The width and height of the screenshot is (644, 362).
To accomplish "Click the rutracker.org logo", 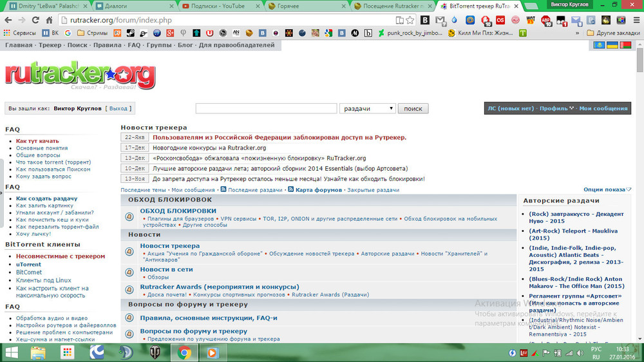I will point(80,75).
